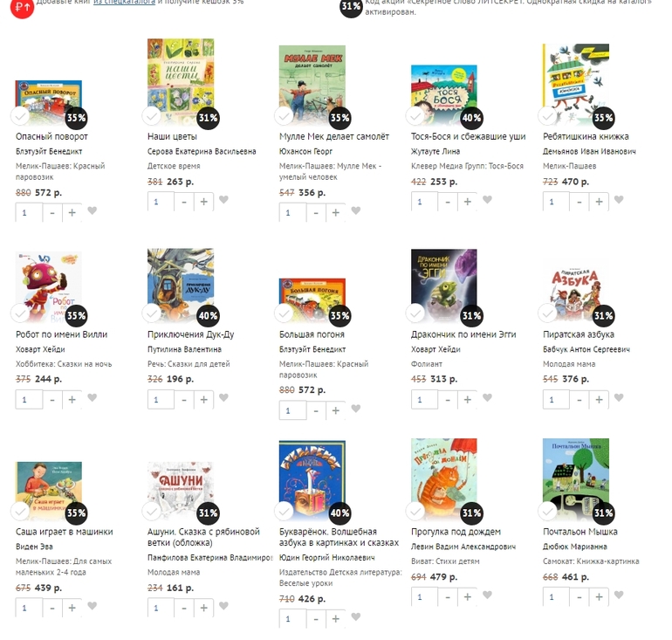The width and height of the screenshot is (672, 640).
Task: Add 'Опасный поворот' to favorites with heart icon
Action: [93, 210]
